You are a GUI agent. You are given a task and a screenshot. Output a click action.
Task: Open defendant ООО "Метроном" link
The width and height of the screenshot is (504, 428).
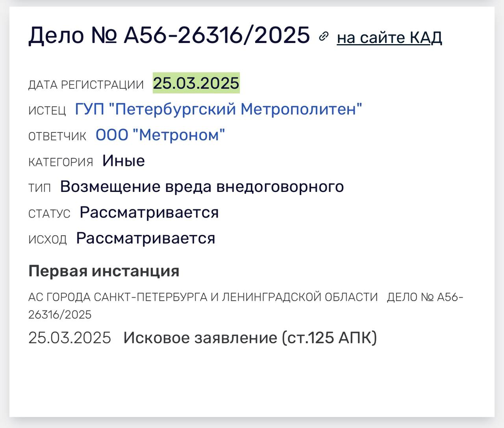click(x=160, y=135)
